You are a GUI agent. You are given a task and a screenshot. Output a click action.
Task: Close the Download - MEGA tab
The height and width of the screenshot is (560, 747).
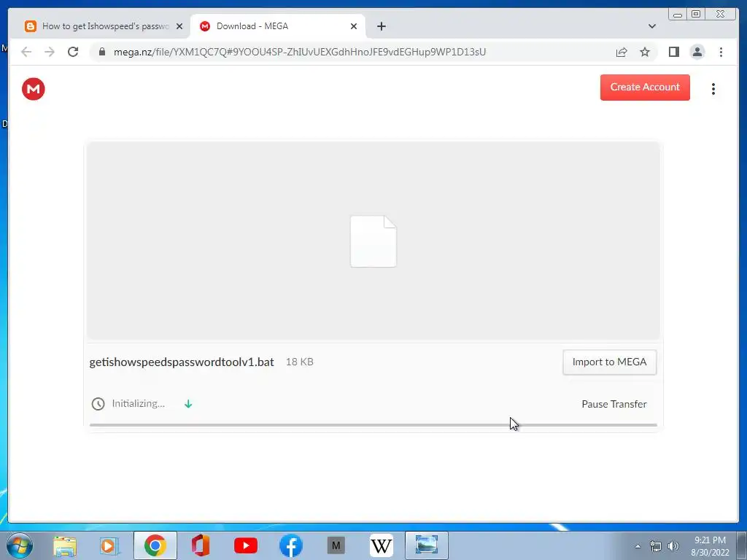point(354,26)
